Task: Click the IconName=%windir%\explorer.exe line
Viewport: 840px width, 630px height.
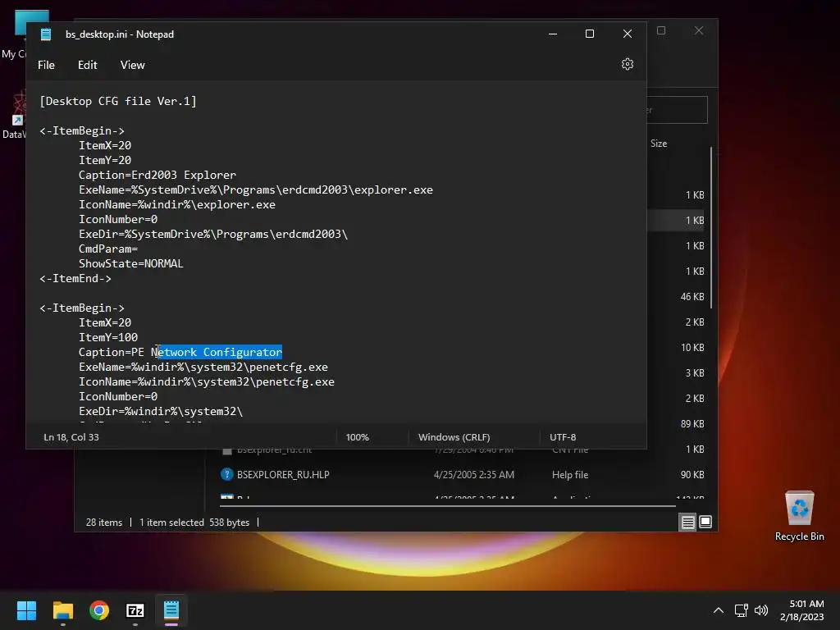Action: [177, 204]
